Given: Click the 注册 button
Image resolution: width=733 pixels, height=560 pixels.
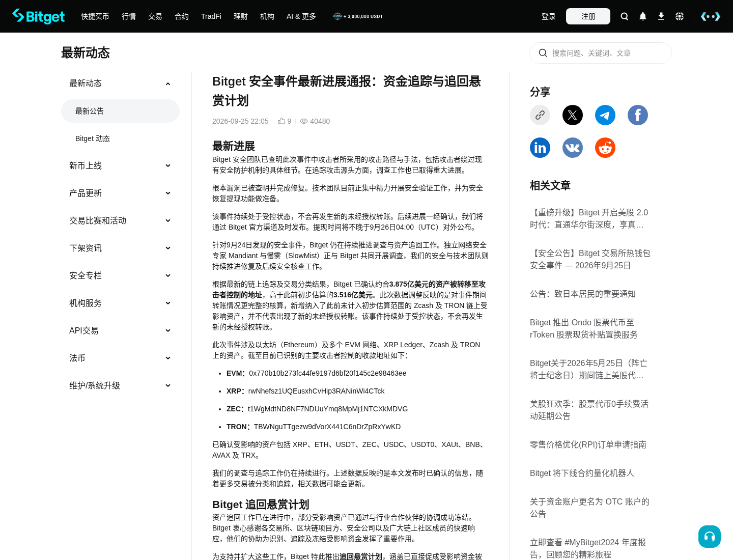Looking at the screenshot, I should pyautogui.click(x=588, y=16).
